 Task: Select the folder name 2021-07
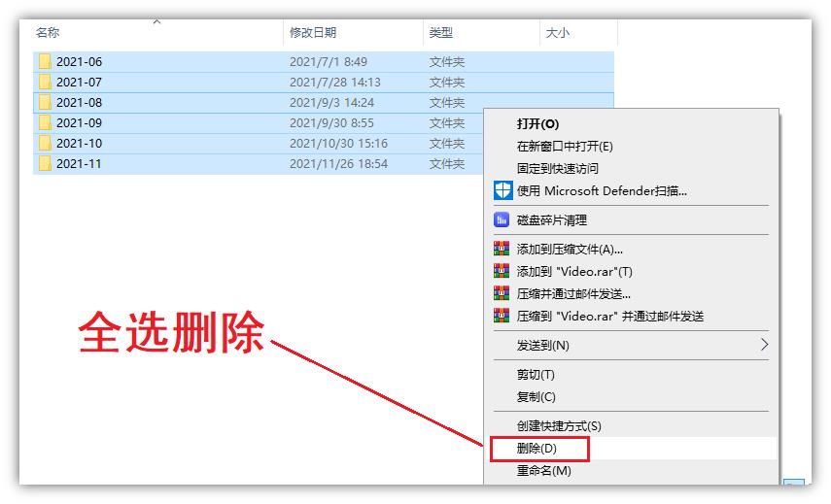pyautogui.click(x=79, y=83)
